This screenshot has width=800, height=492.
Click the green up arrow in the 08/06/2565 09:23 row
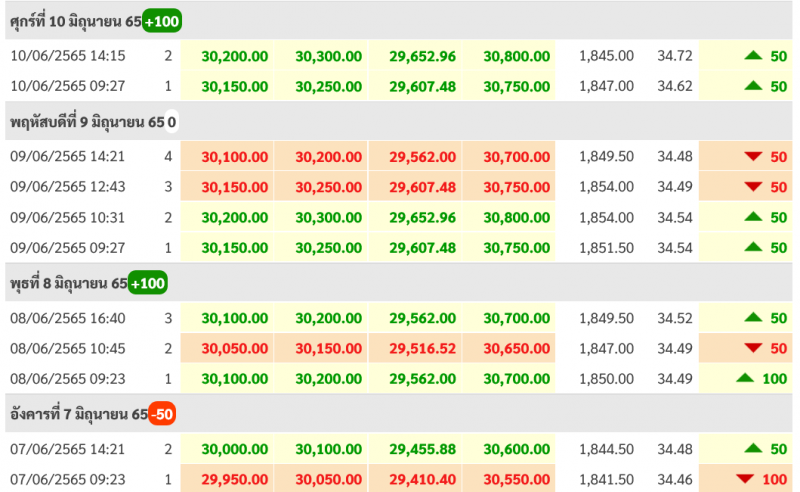click(x=745, y=378)
